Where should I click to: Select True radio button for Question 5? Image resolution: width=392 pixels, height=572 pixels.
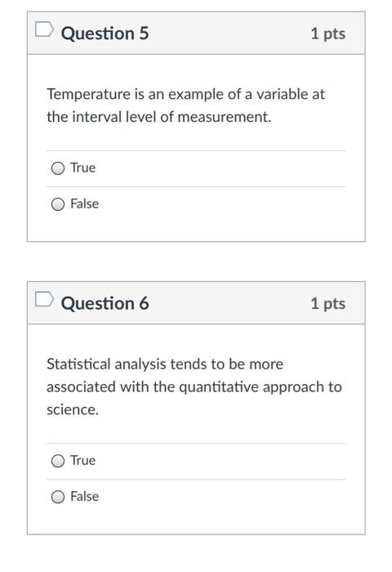coord(58,168)
